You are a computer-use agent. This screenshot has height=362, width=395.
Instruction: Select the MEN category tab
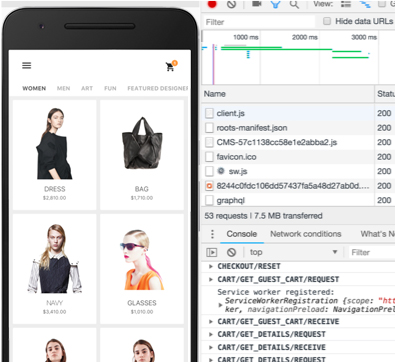pyautogui.click(x=63, y=88)
